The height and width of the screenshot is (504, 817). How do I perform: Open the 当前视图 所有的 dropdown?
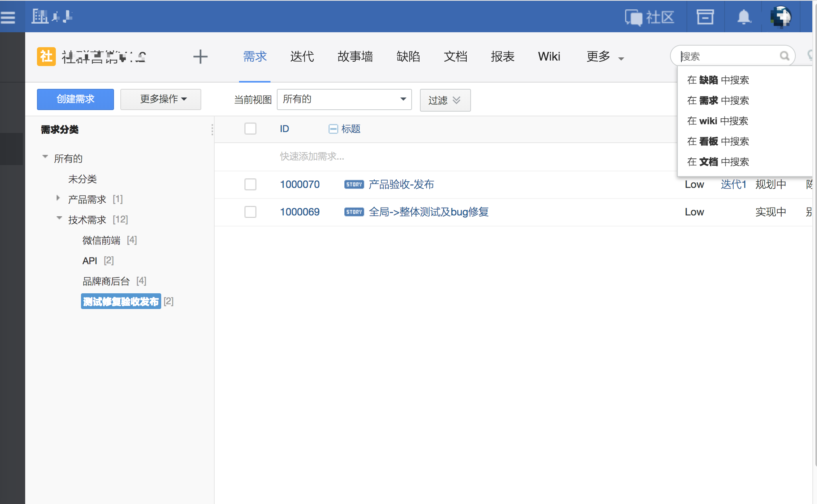click(x=344, y=99)
